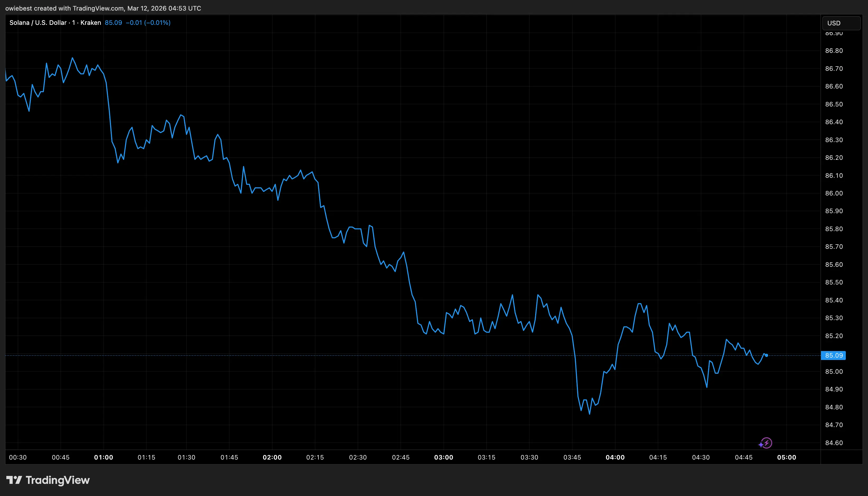Viewport: 868px width, 496px height.
Task: Click the Solana / U.S. Dollar symbol title
Action: tap(38, 23)
